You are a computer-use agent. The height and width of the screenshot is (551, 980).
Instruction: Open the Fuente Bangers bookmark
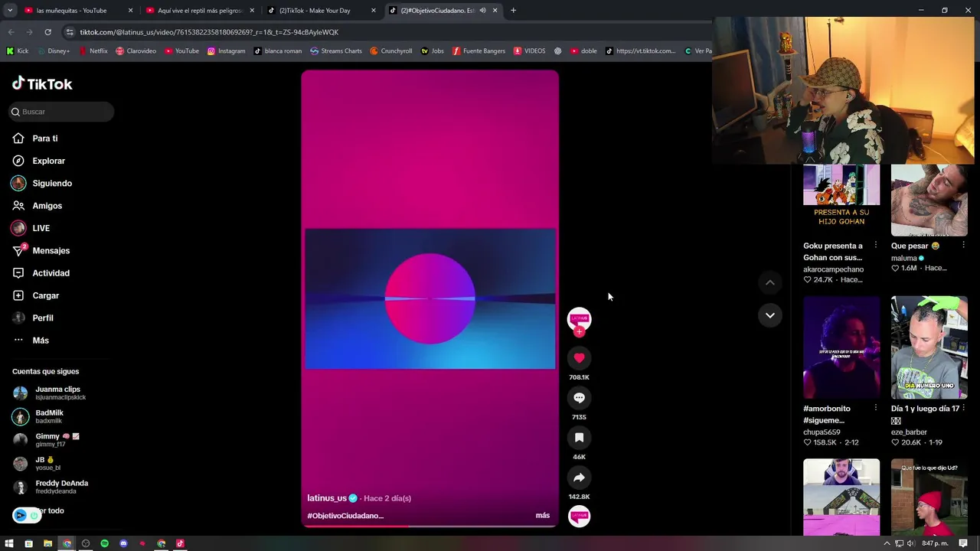[x=479, y=51]
